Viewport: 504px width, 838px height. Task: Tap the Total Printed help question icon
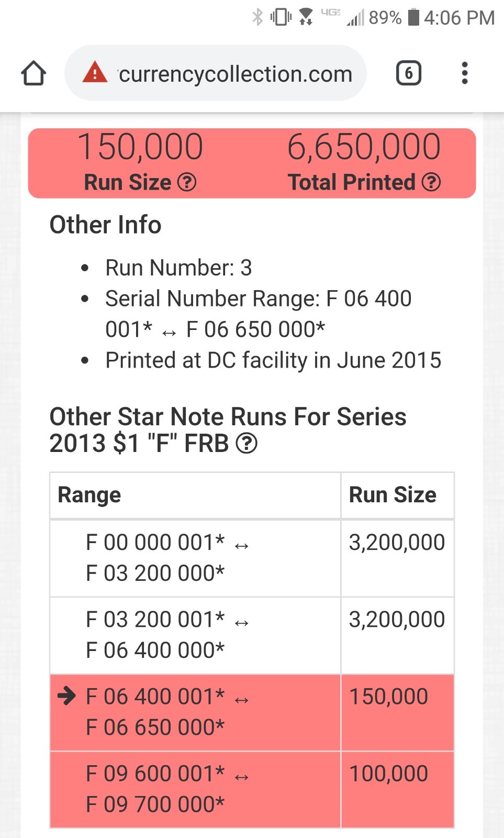coord(431,182)
